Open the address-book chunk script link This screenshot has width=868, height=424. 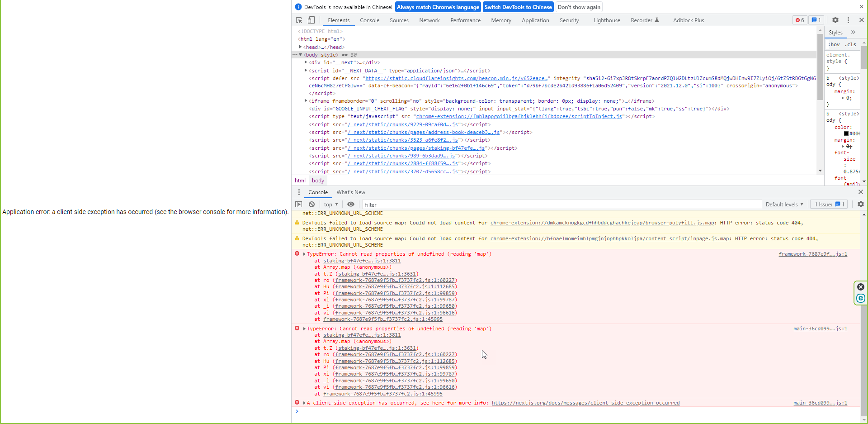pos(423,132)
